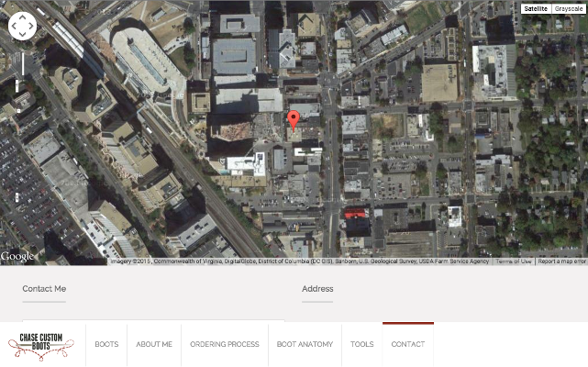Image resolution: width=588 pixels, height=367 pixels.
Task: Pan the map left with the arrow control
Action: (14, 26)
